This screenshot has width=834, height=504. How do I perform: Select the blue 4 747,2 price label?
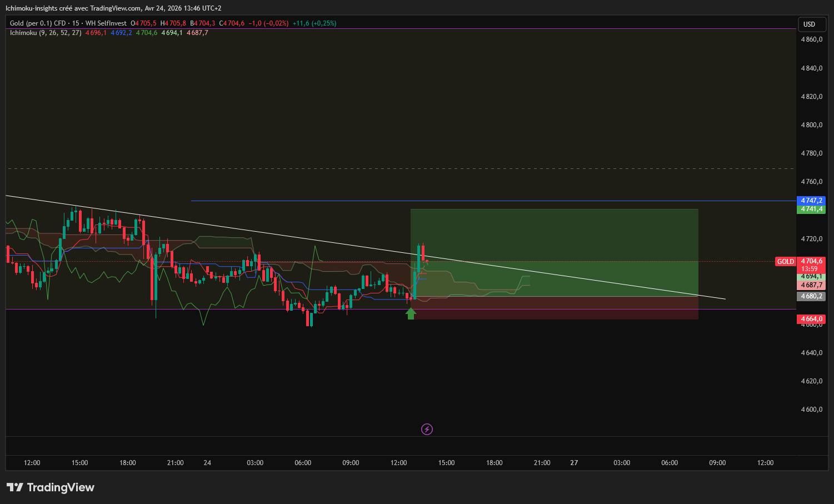[811, 201]
